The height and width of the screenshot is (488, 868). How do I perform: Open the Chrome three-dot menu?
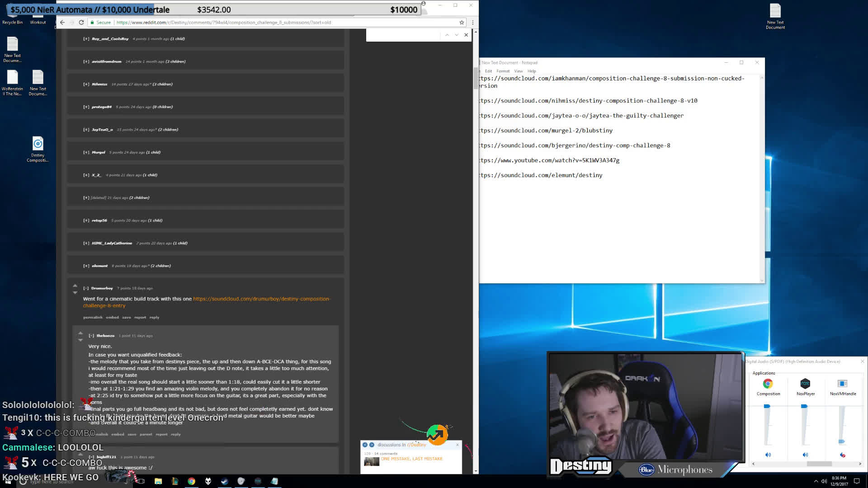pyautogui.click(x=473, y=22)
